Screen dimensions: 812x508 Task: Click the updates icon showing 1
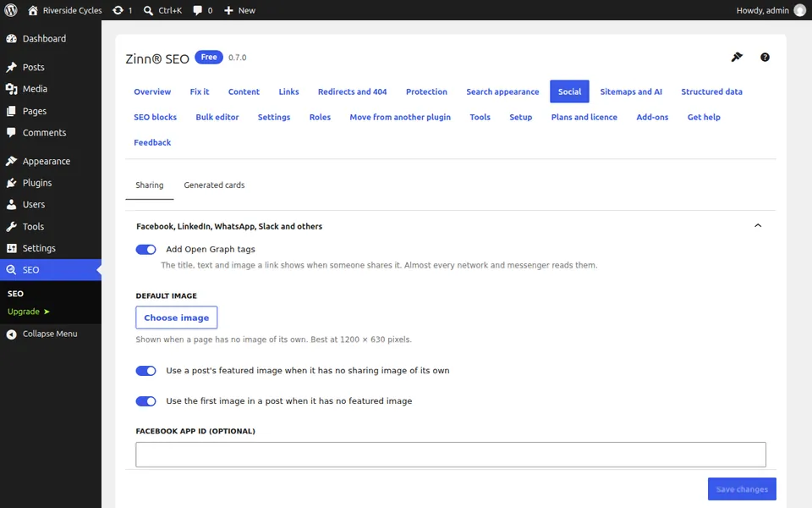(122, 10)
